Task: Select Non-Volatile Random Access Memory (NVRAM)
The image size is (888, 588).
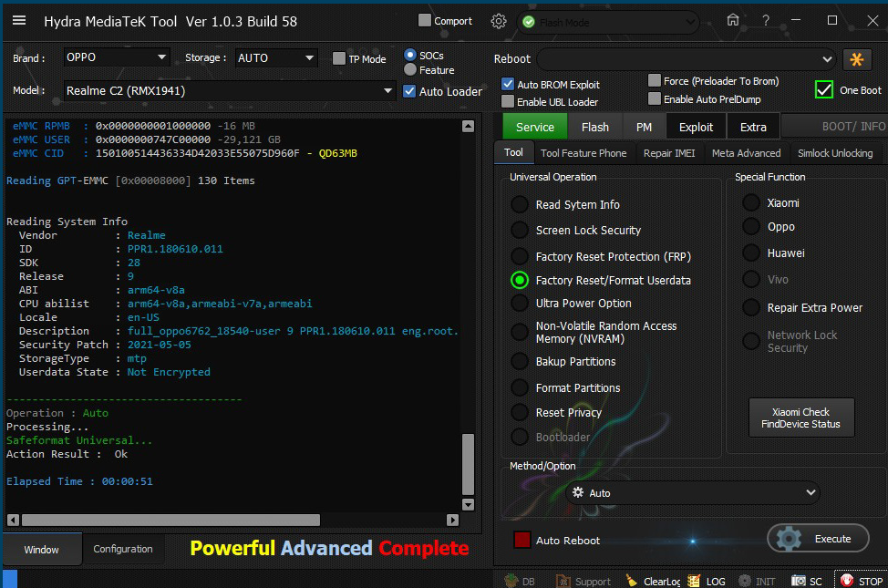Action: (520, 332)
